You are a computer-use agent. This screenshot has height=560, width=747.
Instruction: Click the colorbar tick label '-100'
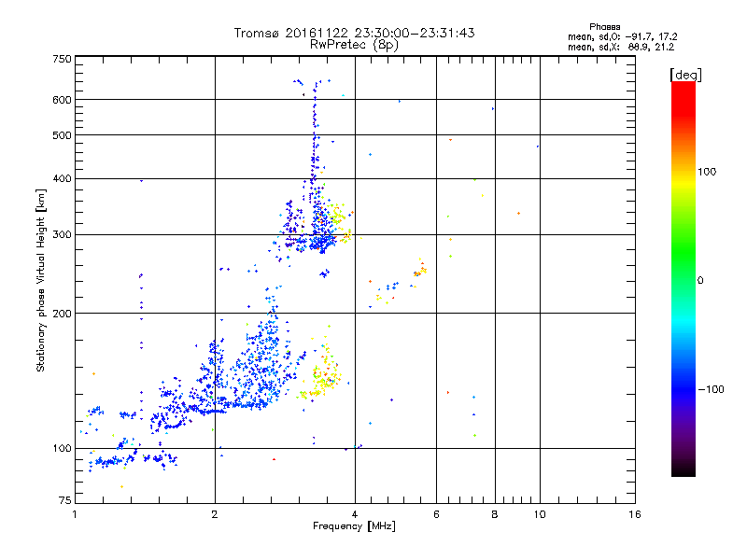pos(711,389)
